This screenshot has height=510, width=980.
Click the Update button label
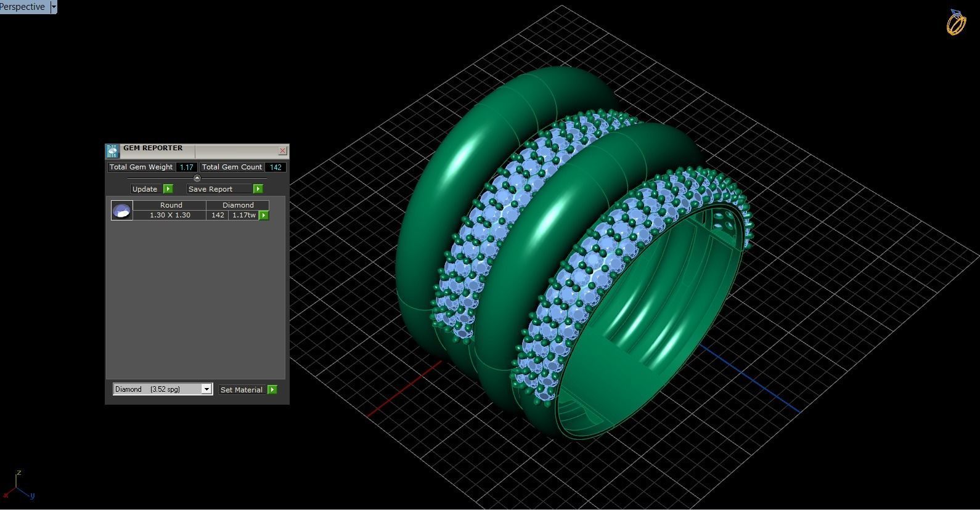145,189
